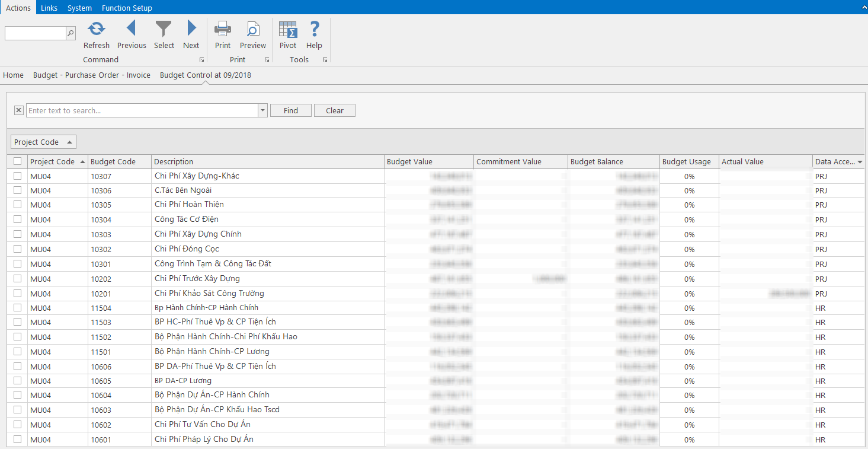Click the Clear button
868x449 pixels.
335,110
